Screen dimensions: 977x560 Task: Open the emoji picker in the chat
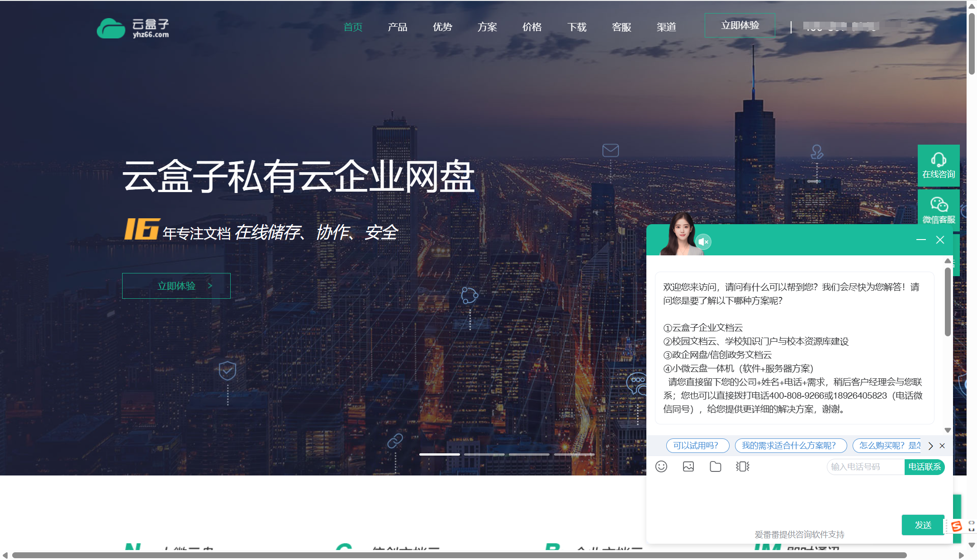point(662,466)
